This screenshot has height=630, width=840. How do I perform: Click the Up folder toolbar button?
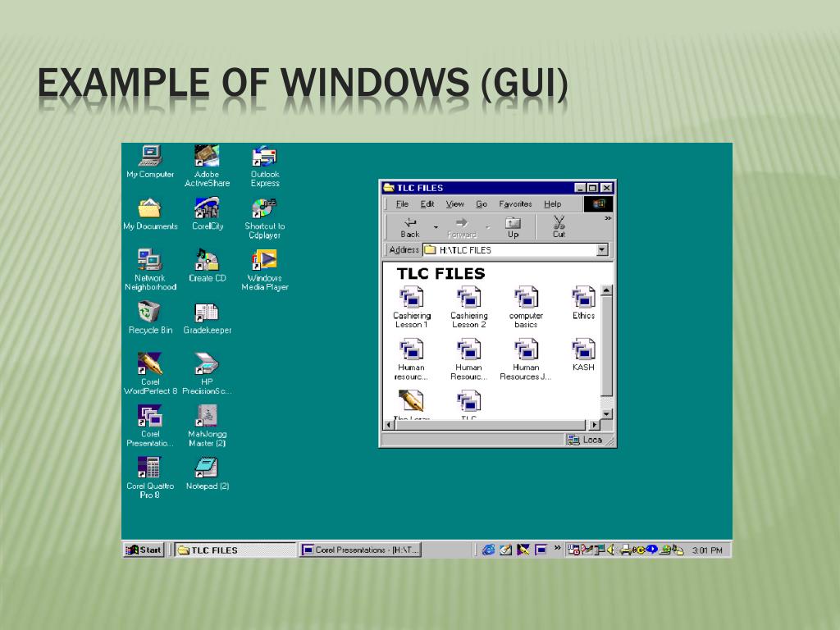tap(514, 227)
